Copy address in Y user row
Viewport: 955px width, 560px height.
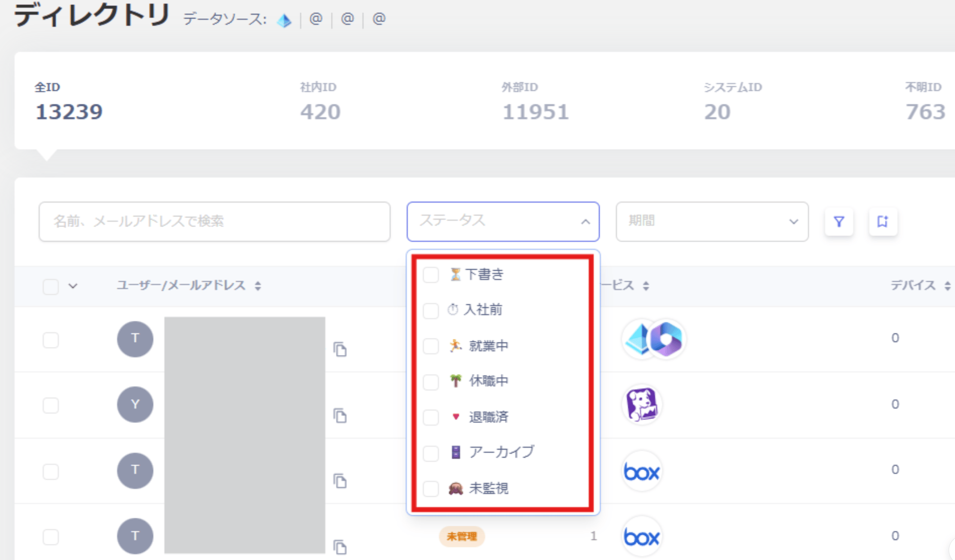point(340,415)
